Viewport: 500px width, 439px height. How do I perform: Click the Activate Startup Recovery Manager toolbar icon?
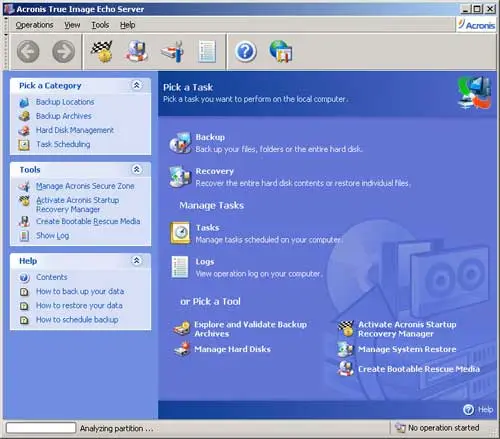pyautogui.click(x=102, y=52)
